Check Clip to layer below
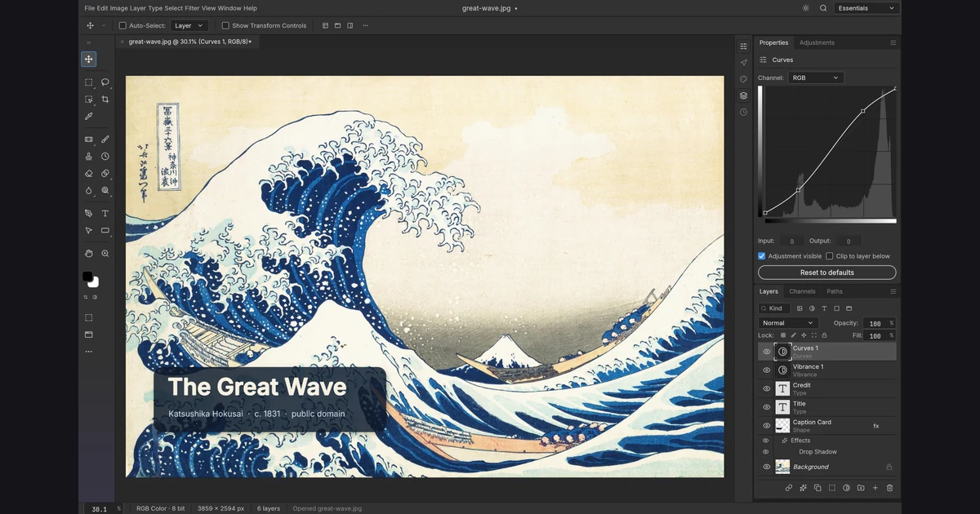Viewport: 980px width, 514px height. click(830, 256)
